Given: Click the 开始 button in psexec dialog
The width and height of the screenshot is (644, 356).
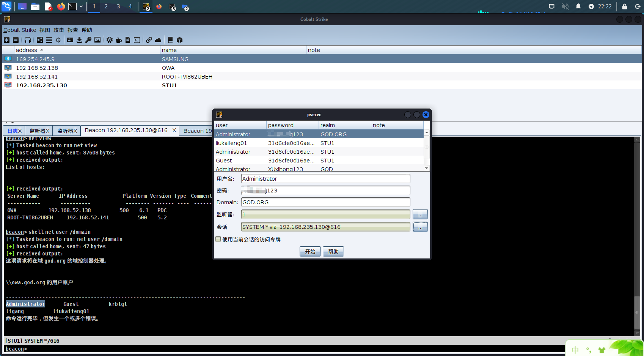Looking at the screenshot, I should (x=310, y=252).
